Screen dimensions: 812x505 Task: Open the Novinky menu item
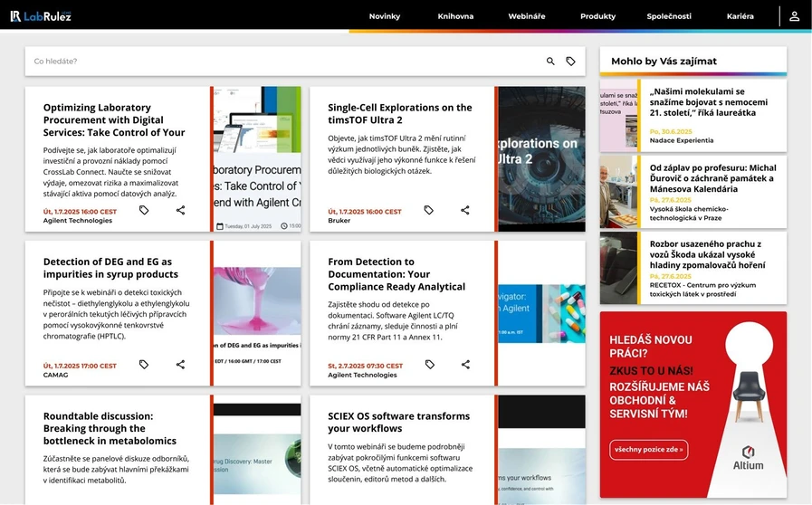coord(384,16)
